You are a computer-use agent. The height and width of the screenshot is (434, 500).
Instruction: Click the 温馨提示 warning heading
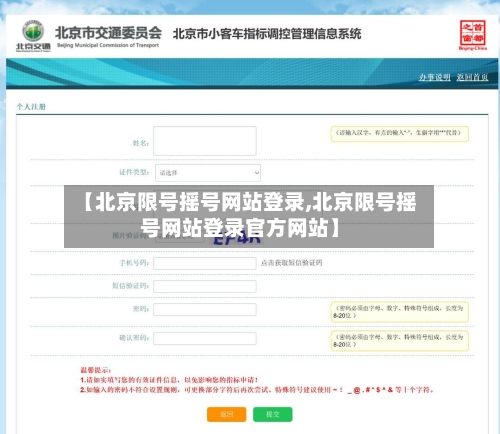[x=95, y=370]
